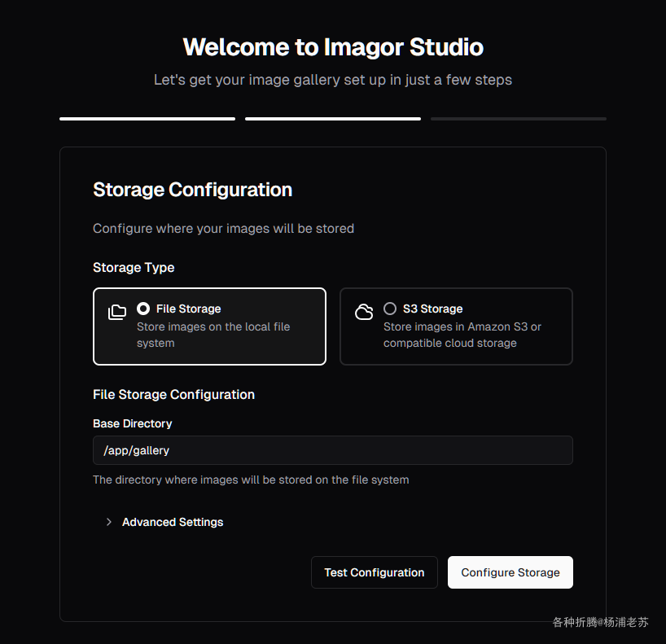Click the File Storage folder icon
The width and height of the screenshot is (666, 644).
tap(117, 312)
